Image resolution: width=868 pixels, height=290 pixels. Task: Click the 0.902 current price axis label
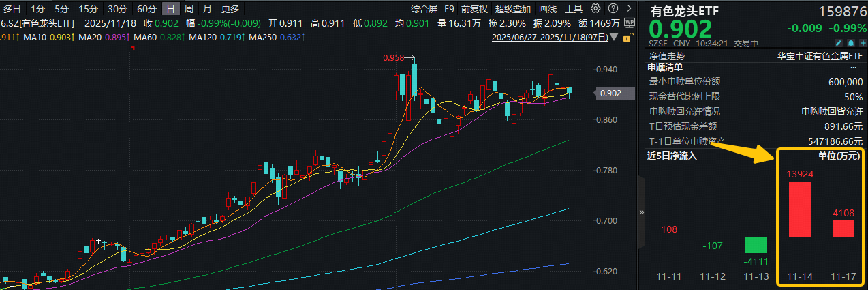pos(610,93)
